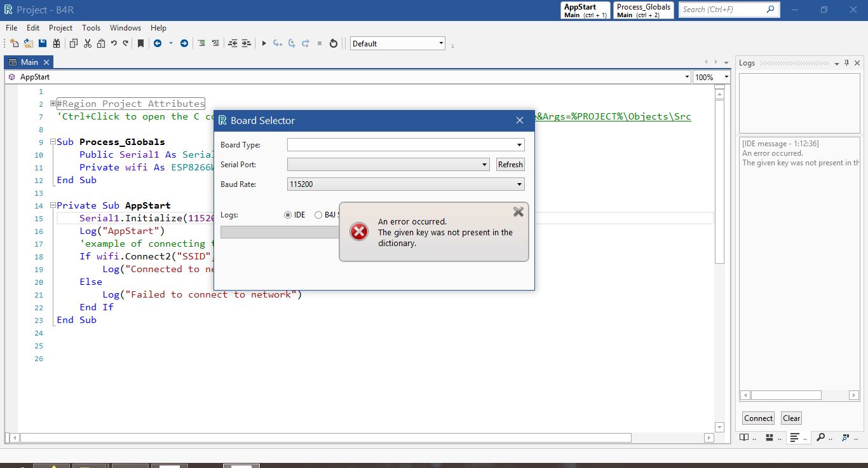Open the Windows menu
The height and width of the screenshot is (468, 868).
coord(125,28)
